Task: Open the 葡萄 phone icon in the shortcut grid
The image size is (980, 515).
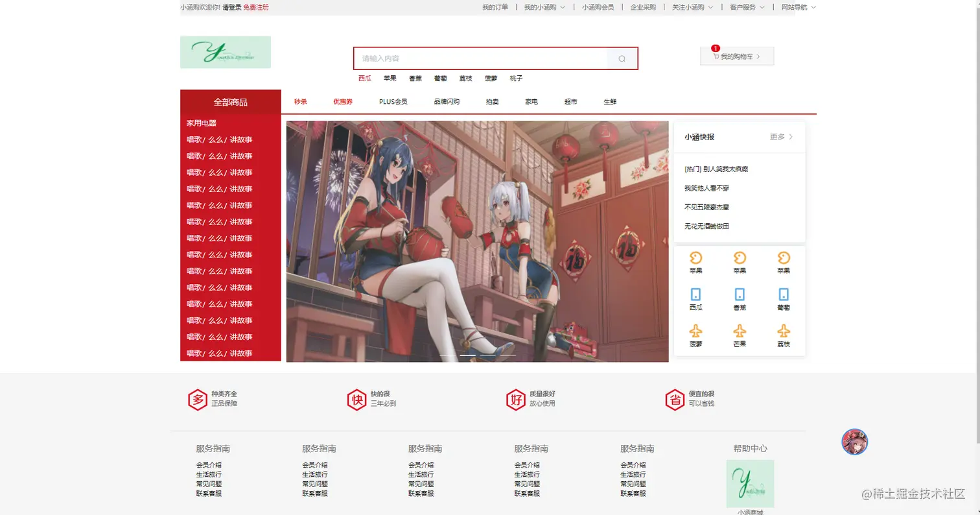Action: point(784,294)
